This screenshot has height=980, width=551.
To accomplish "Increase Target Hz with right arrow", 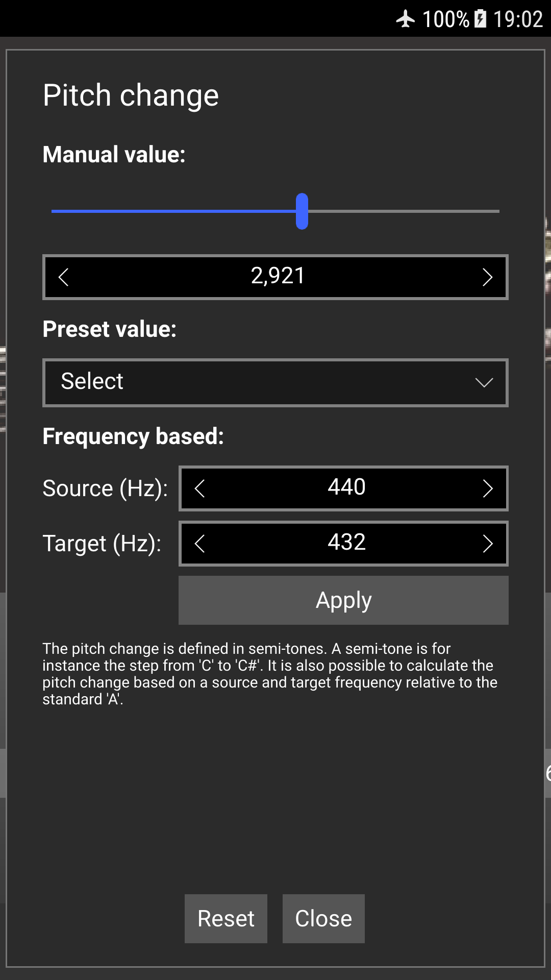I will pos(487,544).
